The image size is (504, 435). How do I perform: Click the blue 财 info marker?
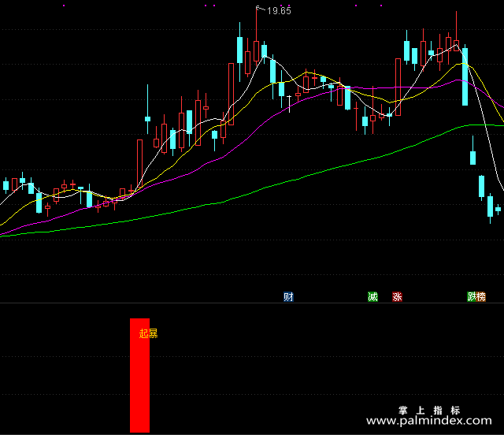288,296
